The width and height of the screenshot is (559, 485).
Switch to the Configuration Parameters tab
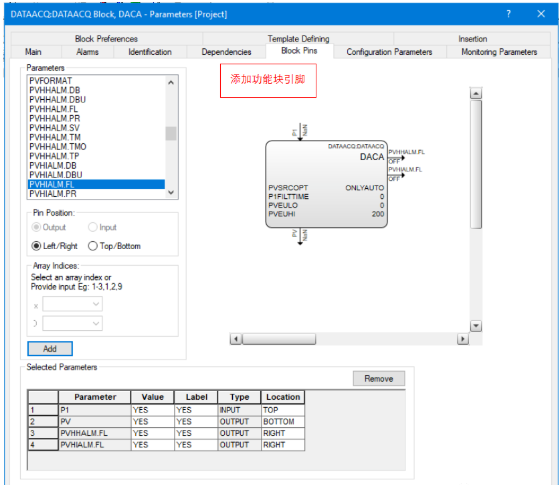[x=389, y=52]
